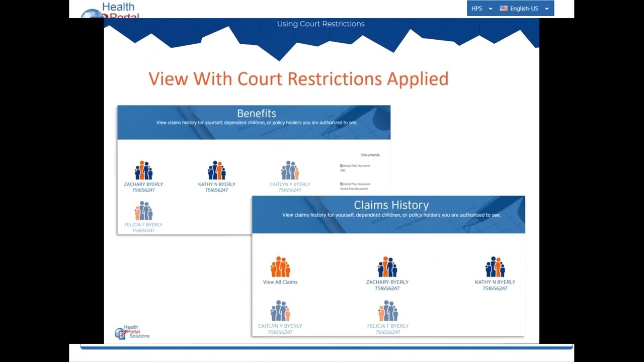
Task: Click the Benefits banner title
Action: pos(257,114)
